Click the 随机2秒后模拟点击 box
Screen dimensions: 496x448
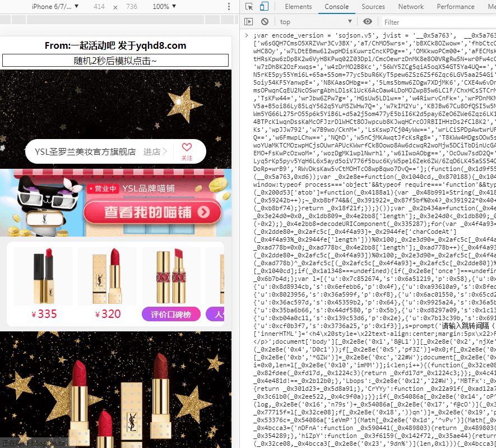pos(115,61)
